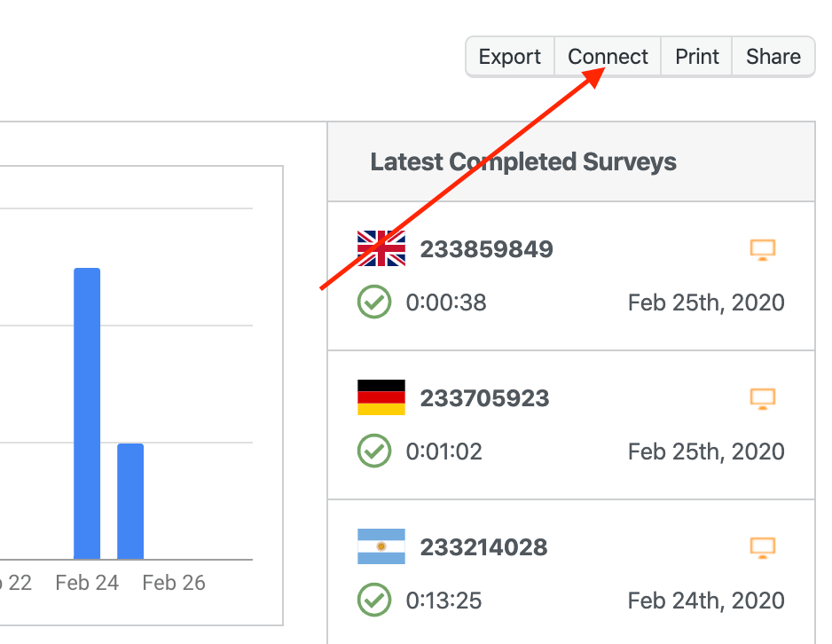Select the shorter blue chart bar
This screenshot has width=832, height=644.
click(x=130, y=501)
